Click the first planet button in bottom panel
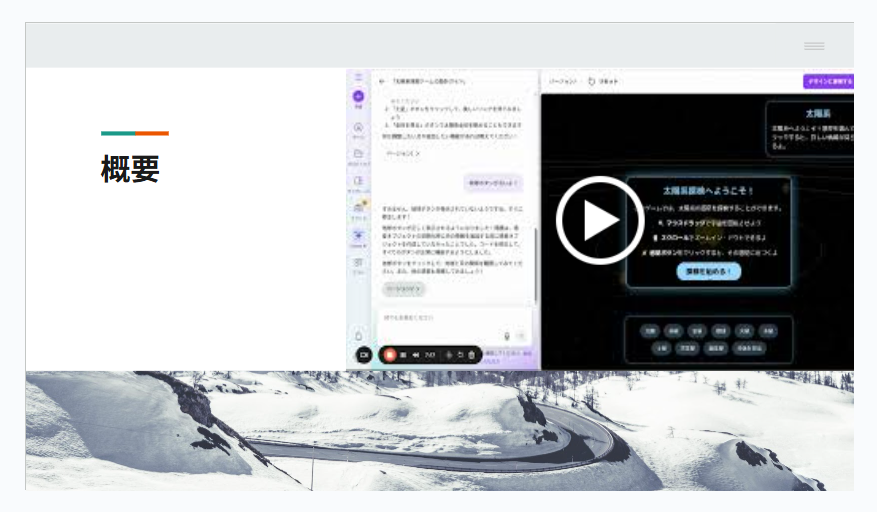 pos(650,330)
